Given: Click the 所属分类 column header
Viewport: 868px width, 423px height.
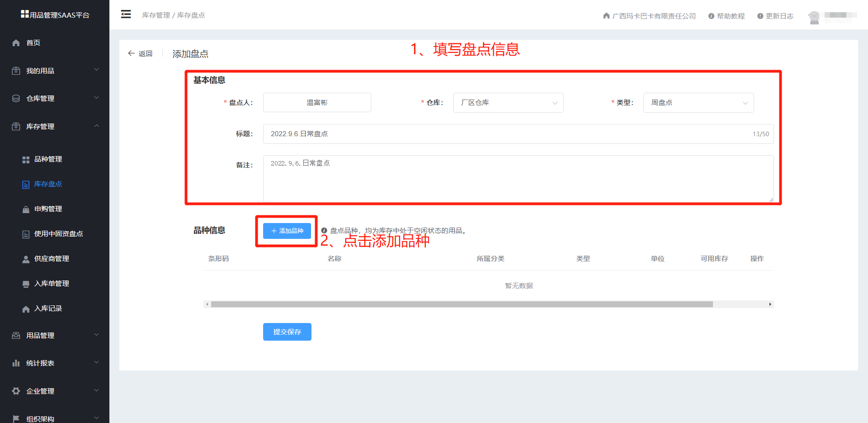Looking at the screenshot, I should [491, 259].
